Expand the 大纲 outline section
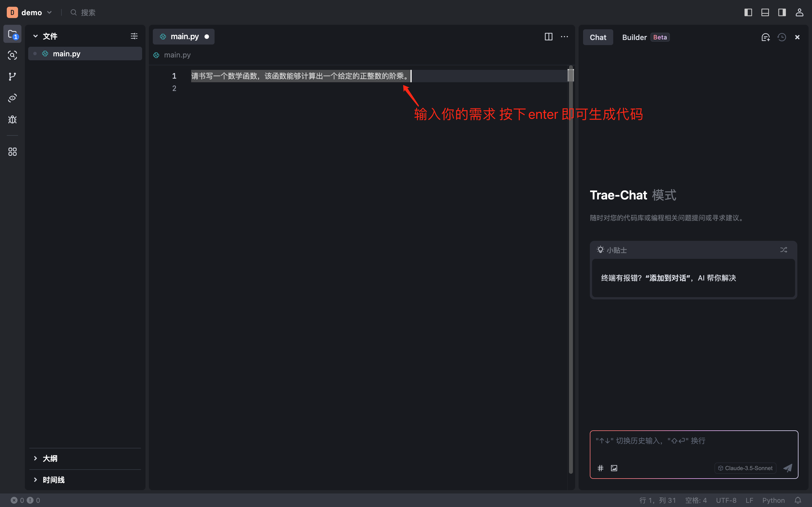This screenshot has height=507, width=812. tap(50, 458)
